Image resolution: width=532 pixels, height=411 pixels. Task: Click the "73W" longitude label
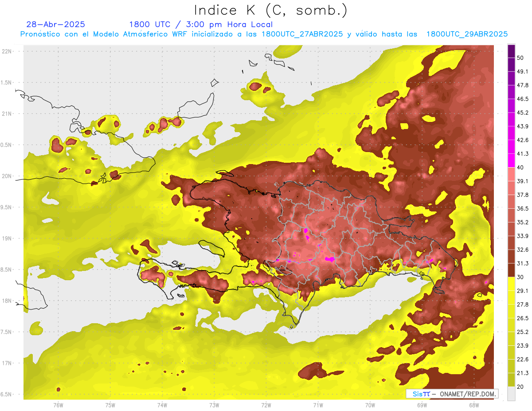click(x=214, y=405)
